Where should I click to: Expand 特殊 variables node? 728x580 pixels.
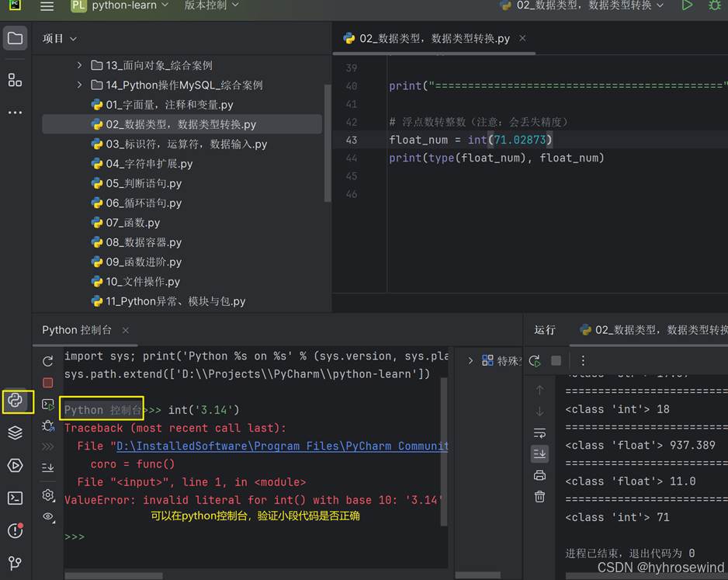(470, 360)
